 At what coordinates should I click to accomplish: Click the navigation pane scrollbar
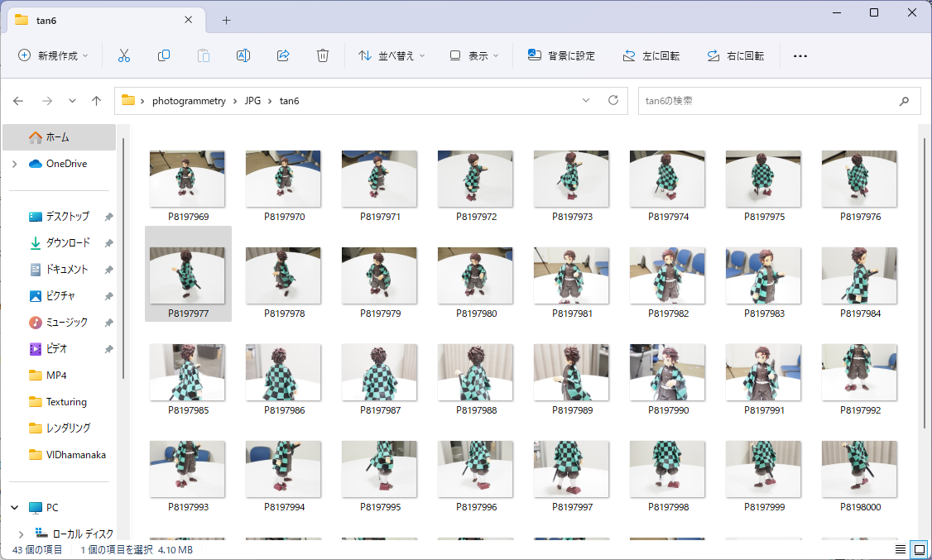click(x=123, y=258)
